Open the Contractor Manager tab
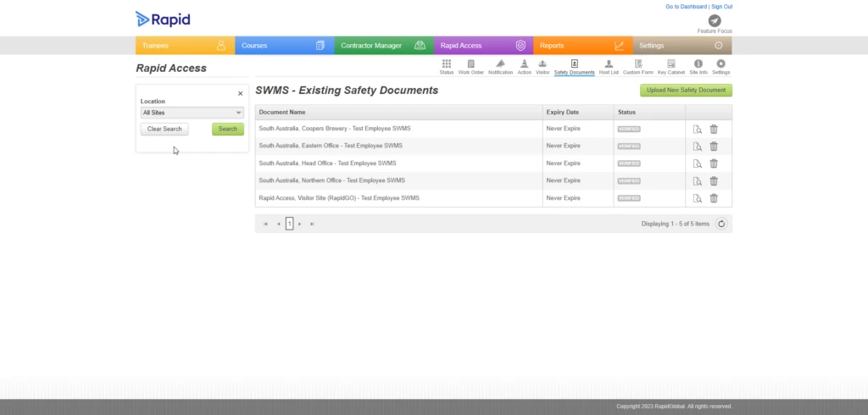 pos(384,46)
